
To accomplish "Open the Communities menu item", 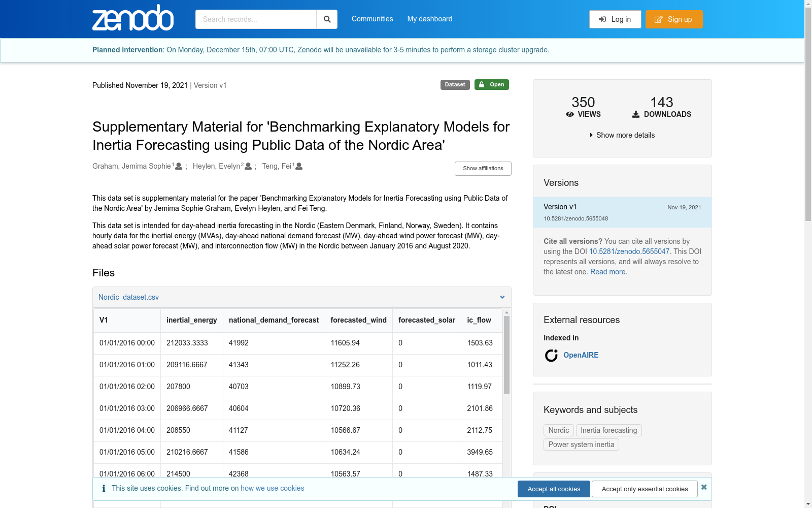I will pos(373,19).
